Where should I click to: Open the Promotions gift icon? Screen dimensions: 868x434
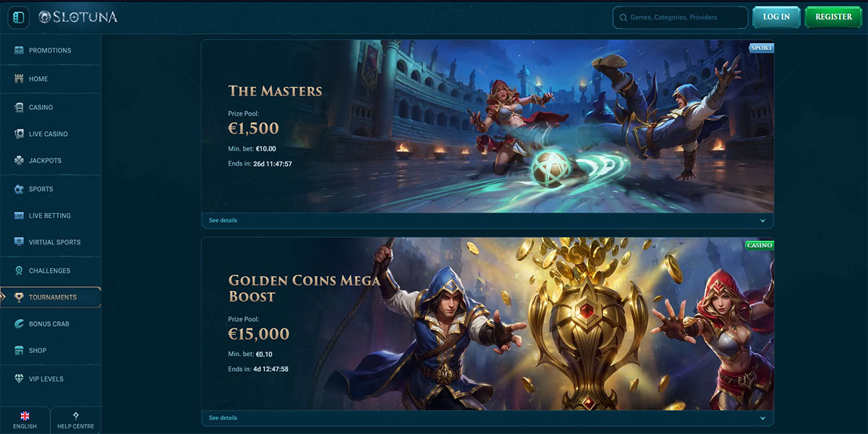coord(19,51)
